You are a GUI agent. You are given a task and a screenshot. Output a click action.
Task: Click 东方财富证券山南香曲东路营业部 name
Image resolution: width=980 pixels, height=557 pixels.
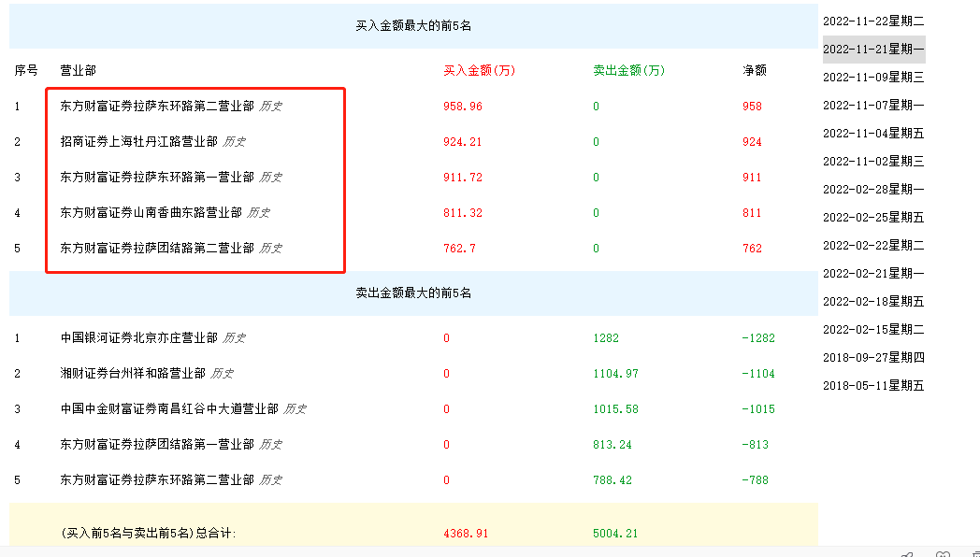click(x=151, y=213)
